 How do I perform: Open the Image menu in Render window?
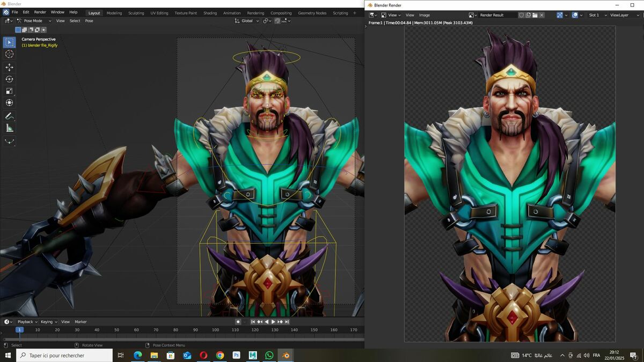[x=425, y=15]
